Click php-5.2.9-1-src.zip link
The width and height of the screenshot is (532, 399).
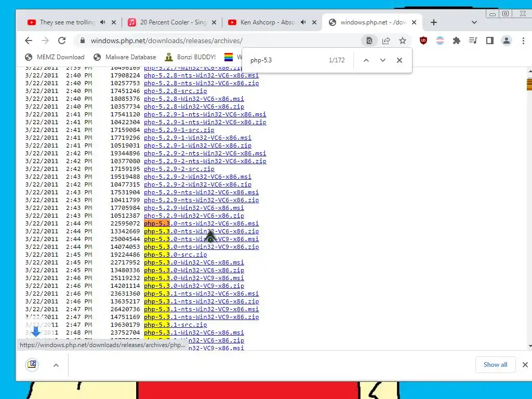pyautogui.click(x=179, y=130)
